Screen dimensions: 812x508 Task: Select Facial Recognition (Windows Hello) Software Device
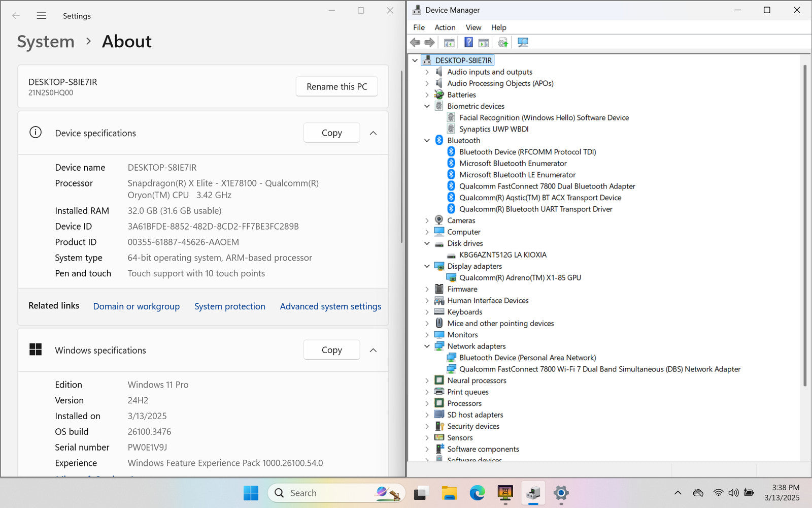click(x=544, y=117)
